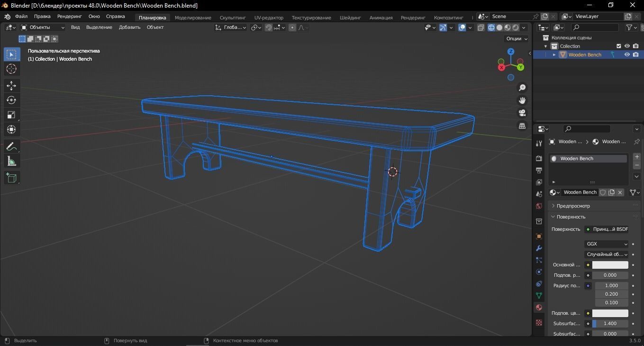Toggle show gizmos button
The height and width of the screenshot is (346, 644).
pyautogui.click(x=443, y=27)
